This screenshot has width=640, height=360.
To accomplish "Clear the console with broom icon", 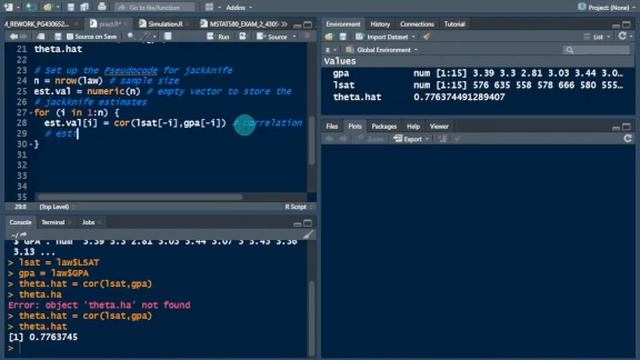I will [308, 235].
